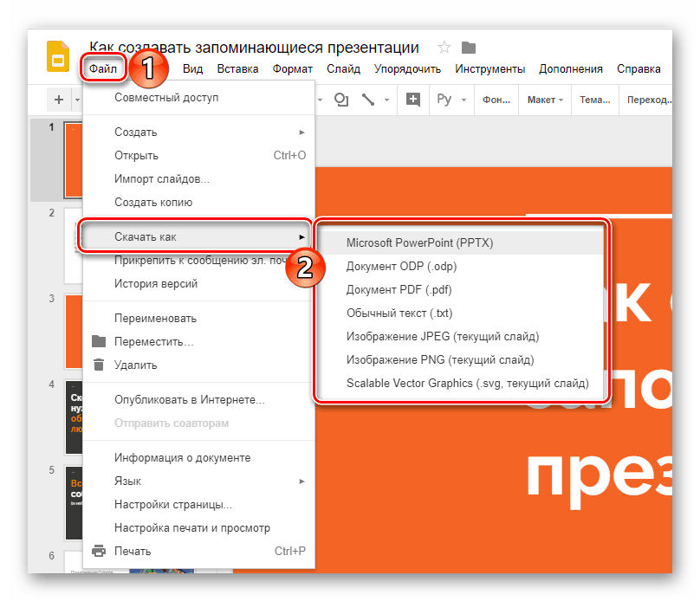Image resolution: width=700 pixels, height=601 pixels.
Task: Expand the Создать submenu
Action: (x=198, y=132)
